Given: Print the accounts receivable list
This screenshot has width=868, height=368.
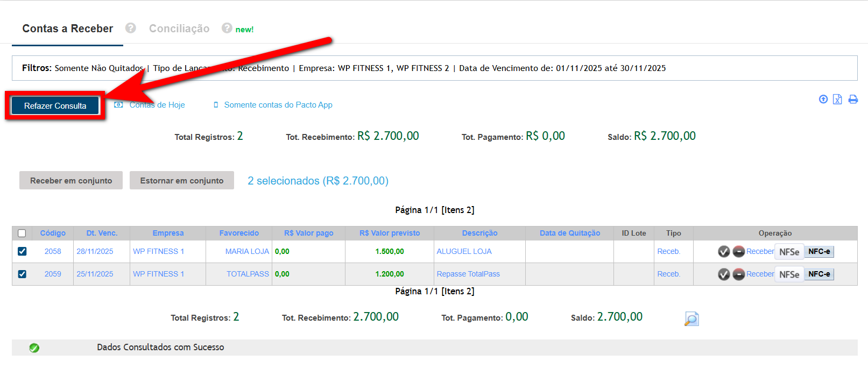Looking at the screenshot, I should [853, 99].
